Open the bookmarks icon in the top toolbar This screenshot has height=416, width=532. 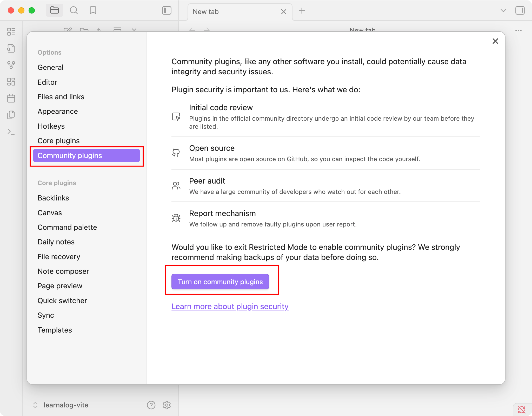tap(93, 10)
